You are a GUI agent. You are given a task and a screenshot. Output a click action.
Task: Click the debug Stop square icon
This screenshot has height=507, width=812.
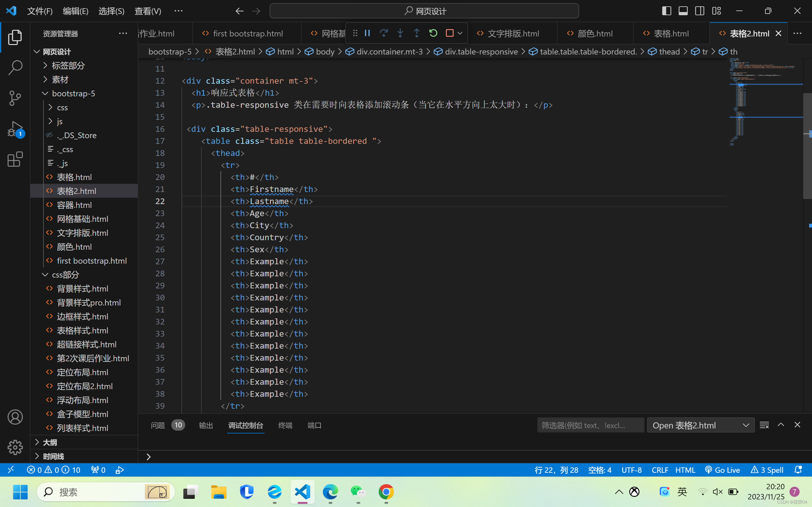click(x=450, y=33)
